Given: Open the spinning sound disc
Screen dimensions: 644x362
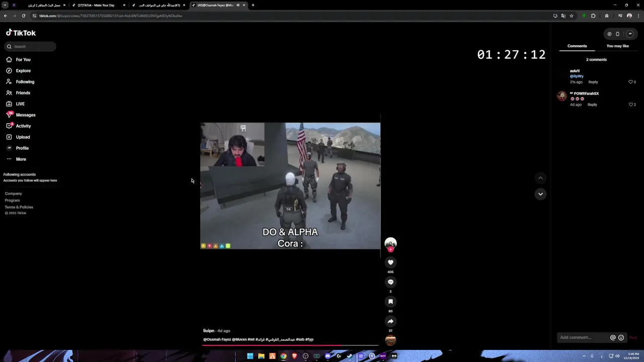Looking at the screenshot, I should (390, 340).
